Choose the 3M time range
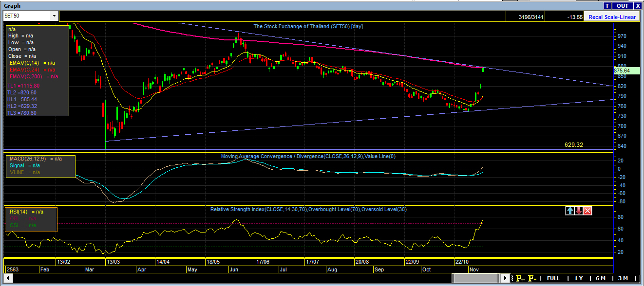Viewport: 644px width, 286px height. (623, 278)
